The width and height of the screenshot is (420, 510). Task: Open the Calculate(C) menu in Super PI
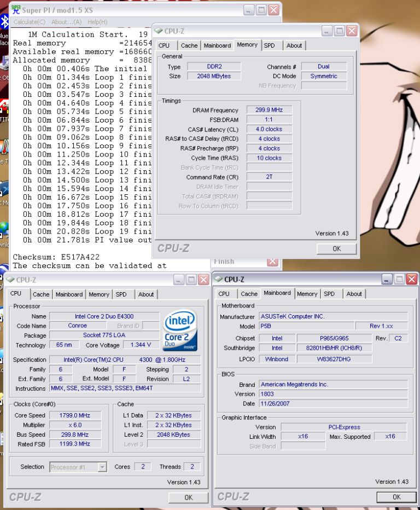point(29,22)
